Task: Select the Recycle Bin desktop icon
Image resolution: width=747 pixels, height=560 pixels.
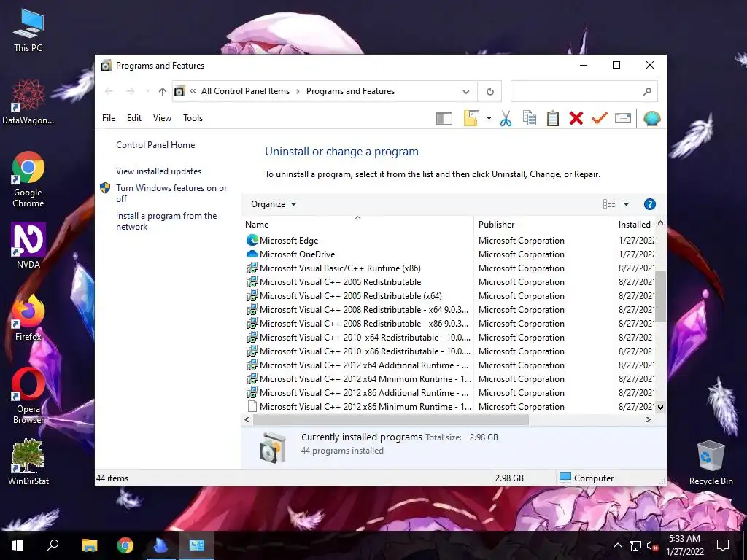Action: pos(711,463)
